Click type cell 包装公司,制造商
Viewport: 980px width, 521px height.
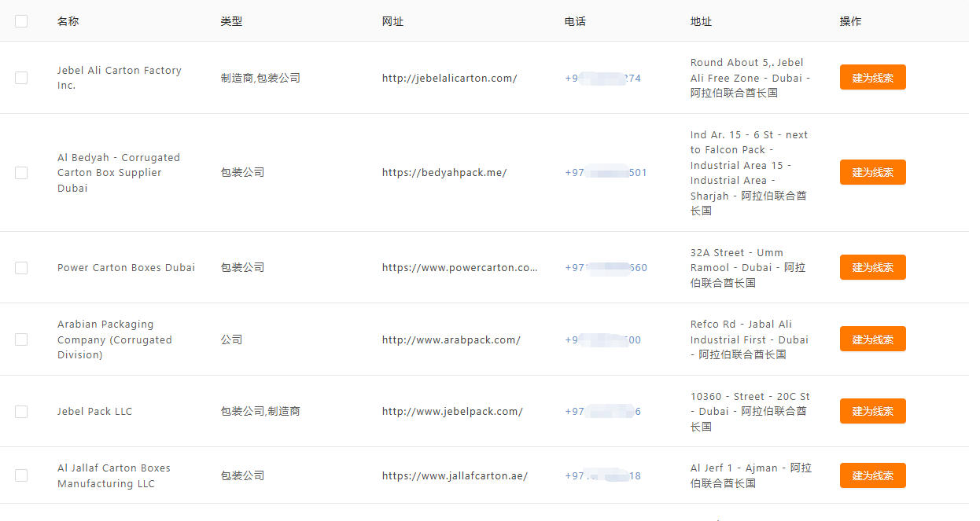[260, 411]
